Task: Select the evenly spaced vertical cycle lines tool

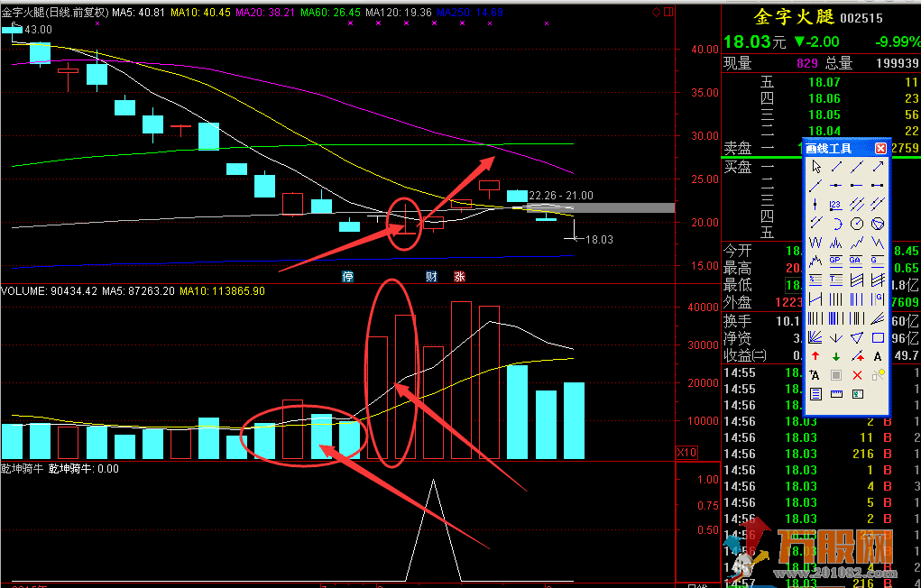Action: tap(836, 299)
